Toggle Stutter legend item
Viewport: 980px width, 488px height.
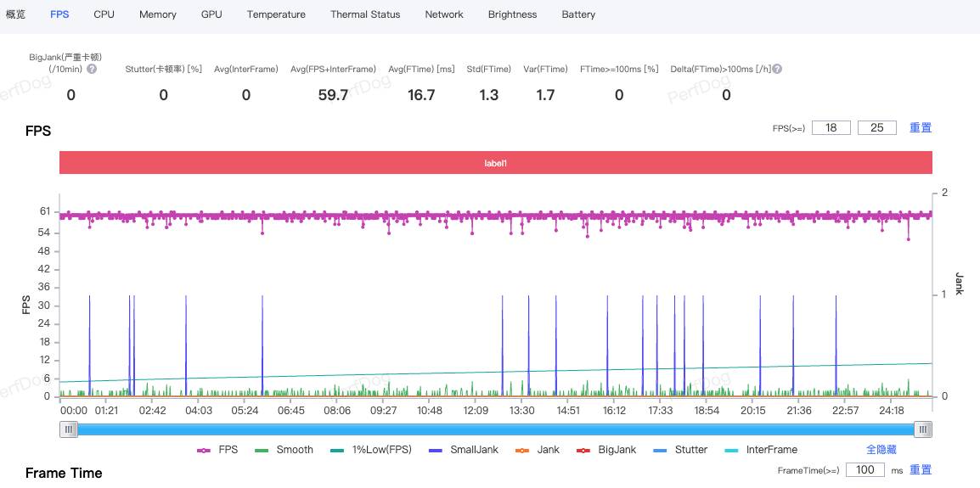pyautogui.click(x=681, y=450)
